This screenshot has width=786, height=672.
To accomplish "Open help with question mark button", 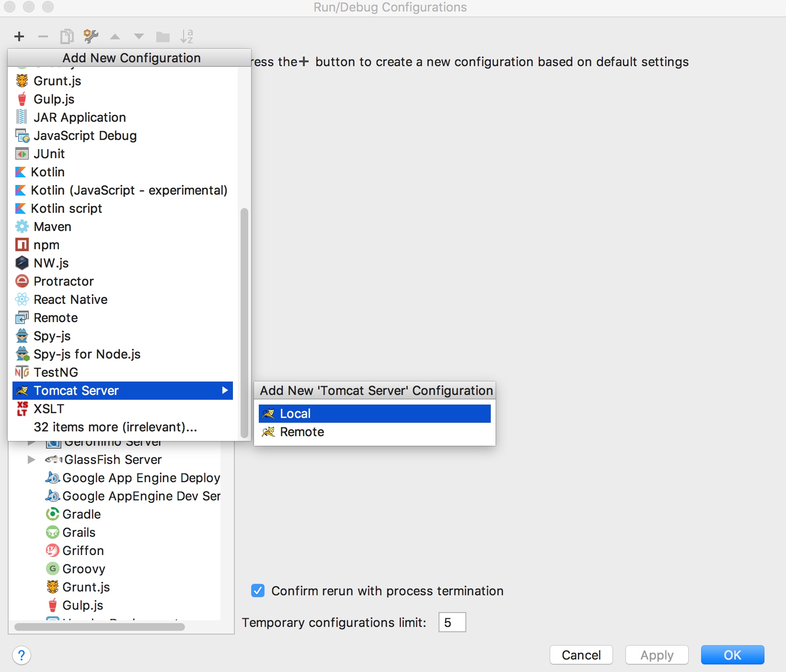I will point(22,655).
